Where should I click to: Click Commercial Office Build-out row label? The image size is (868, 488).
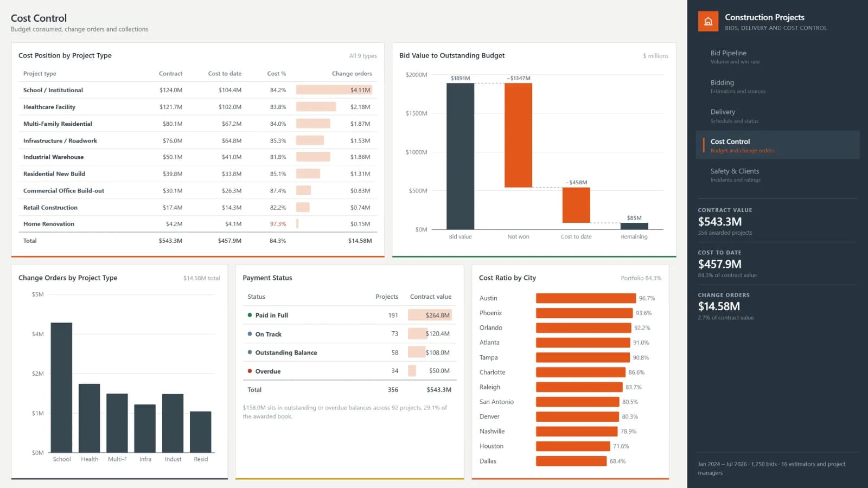pyautogui.click(x=64, y=190)
